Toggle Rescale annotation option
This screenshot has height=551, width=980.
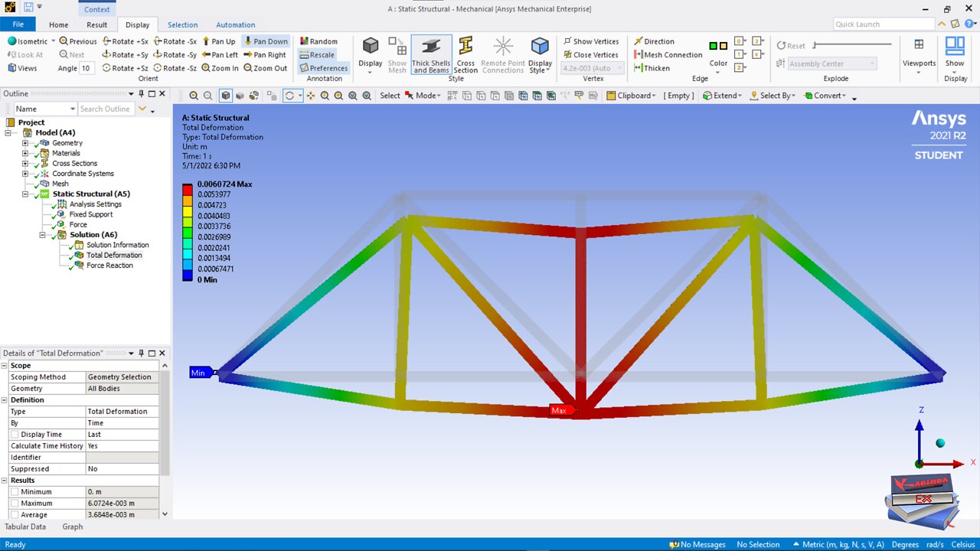pyautogui.click(x=317, y=54)
